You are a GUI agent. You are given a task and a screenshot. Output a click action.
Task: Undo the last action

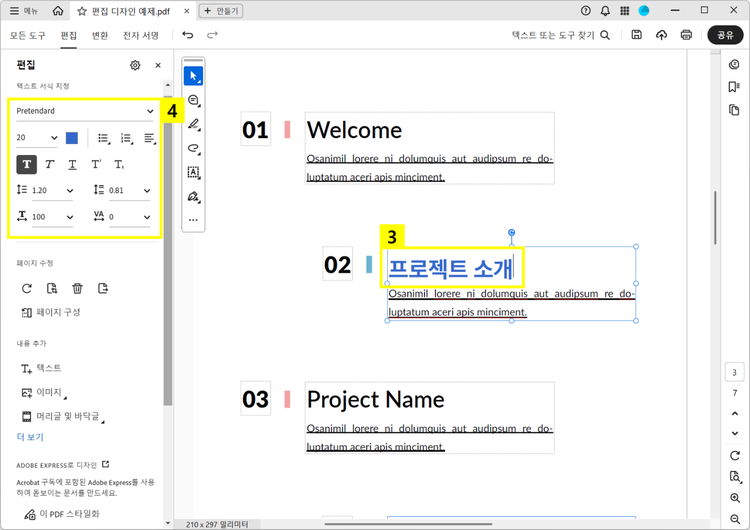(x=188, y=35)
